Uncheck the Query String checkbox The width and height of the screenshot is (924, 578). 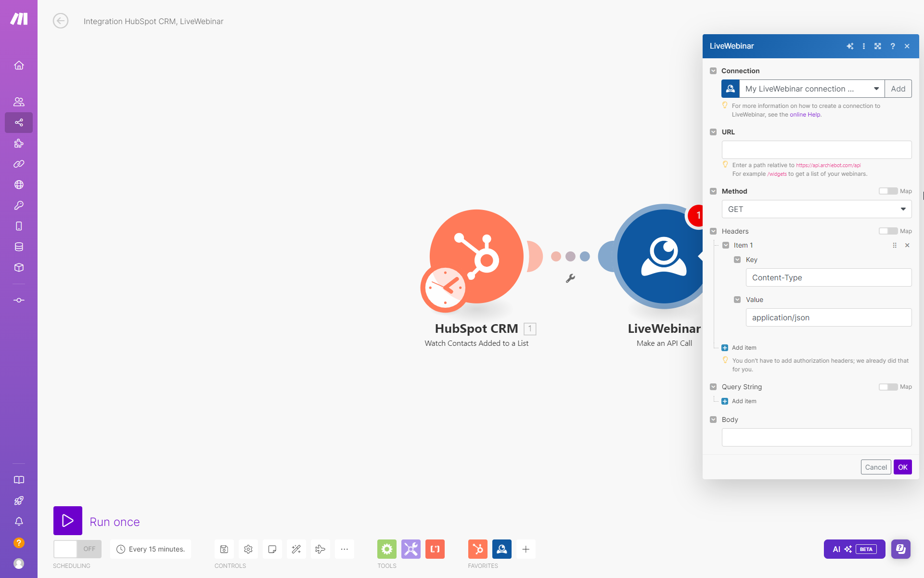713,387
